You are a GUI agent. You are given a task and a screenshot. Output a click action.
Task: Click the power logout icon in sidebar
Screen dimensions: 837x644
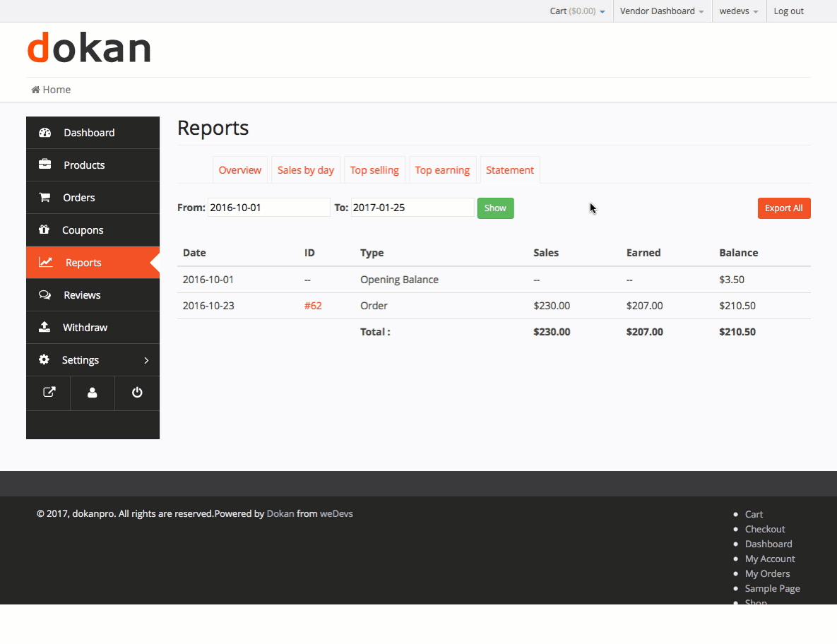pyautogui.click(x=137, y=393)
